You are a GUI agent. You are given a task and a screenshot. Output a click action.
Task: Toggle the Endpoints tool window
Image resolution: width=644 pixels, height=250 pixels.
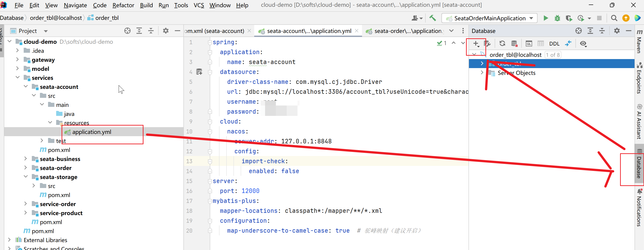tap(639, 78)
